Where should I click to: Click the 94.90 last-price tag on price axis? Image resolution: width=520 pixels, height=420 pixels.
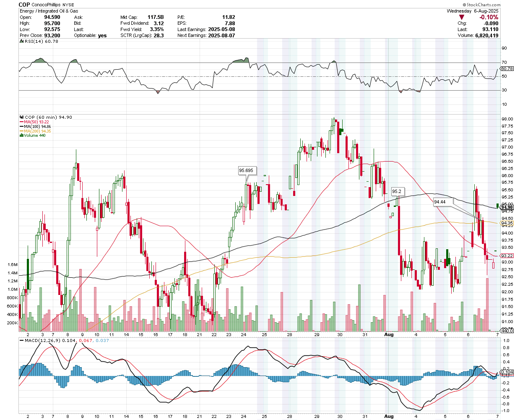507,207
